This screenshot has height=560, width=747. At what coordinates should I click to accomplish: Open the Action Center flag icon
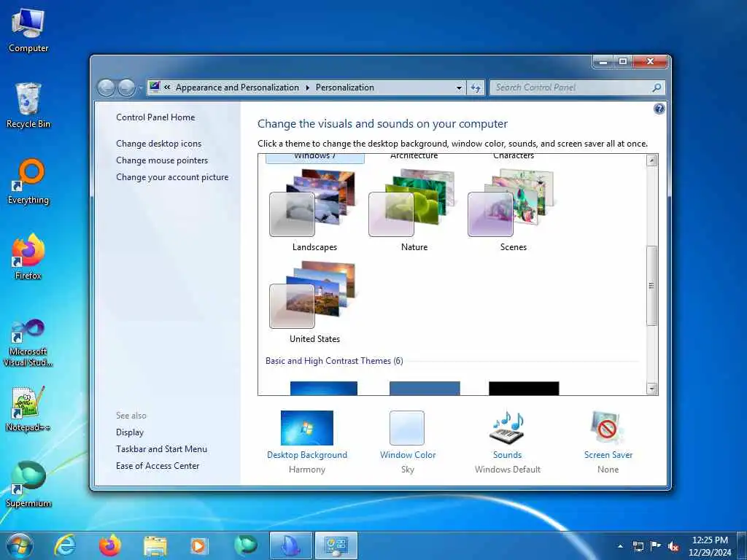pyautogui.click(x=656, y=546)
